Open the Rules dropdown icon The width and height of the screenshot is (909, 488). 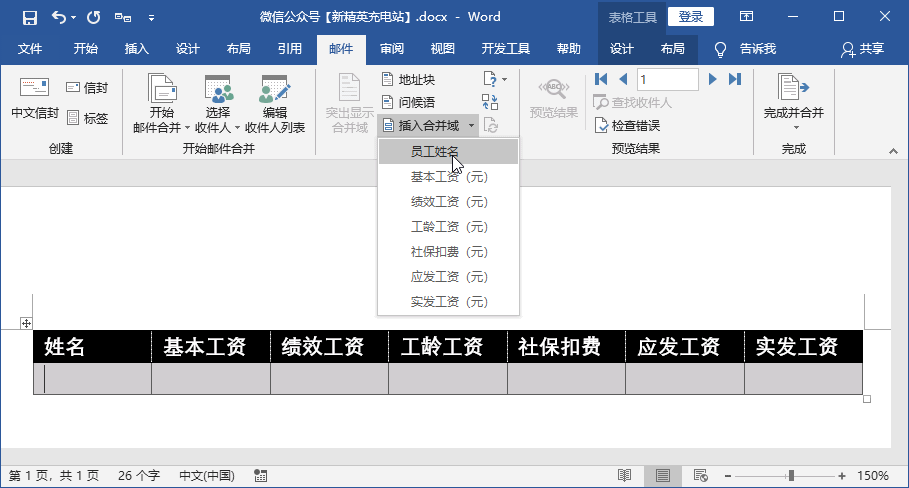pos(495,79)
